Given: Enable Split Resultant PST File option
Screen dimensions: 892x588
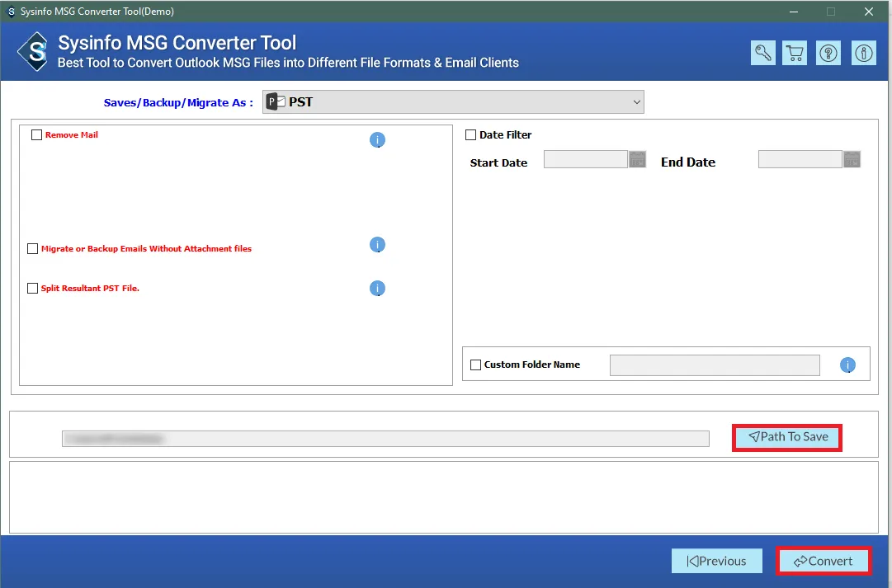Looking at the screenshot, I should (x=33, y=289).
